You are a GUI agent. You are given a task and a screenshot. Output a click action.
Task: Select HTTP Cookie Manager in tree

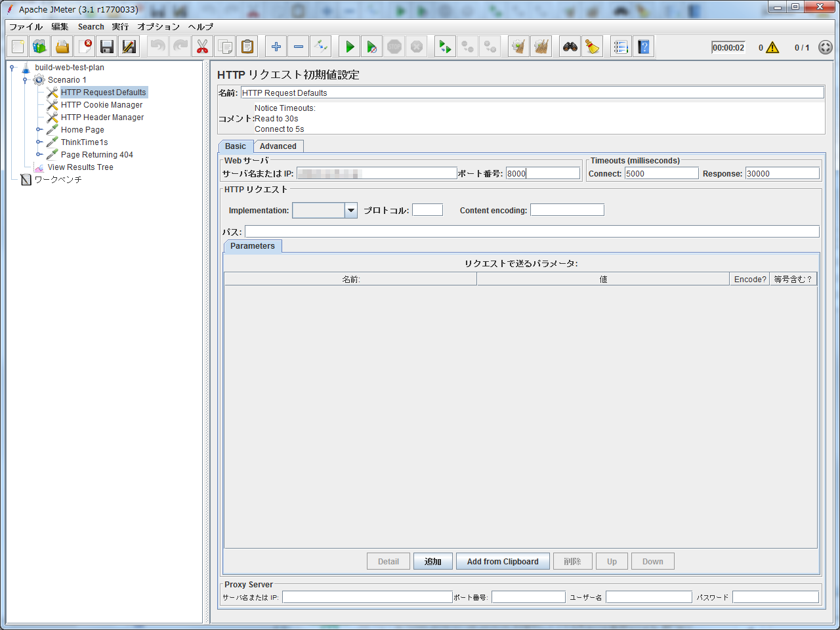pos(102,105)
